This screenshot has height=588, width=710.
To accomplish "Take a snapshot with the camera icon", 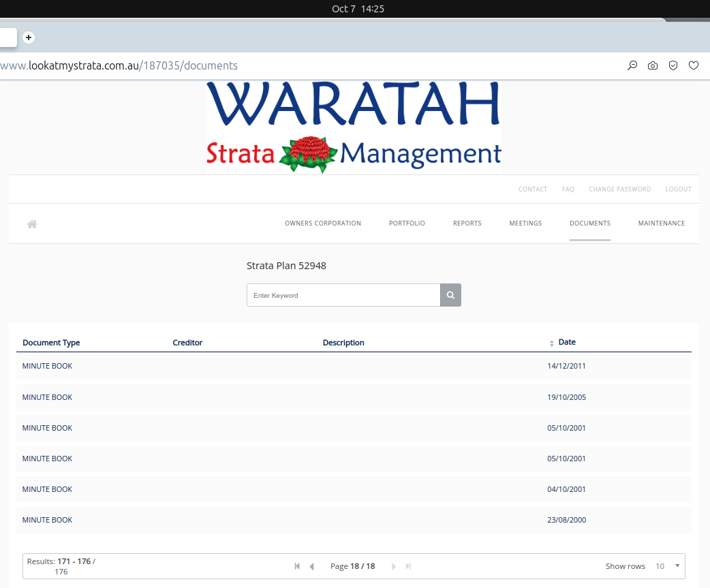I will 653,65.
